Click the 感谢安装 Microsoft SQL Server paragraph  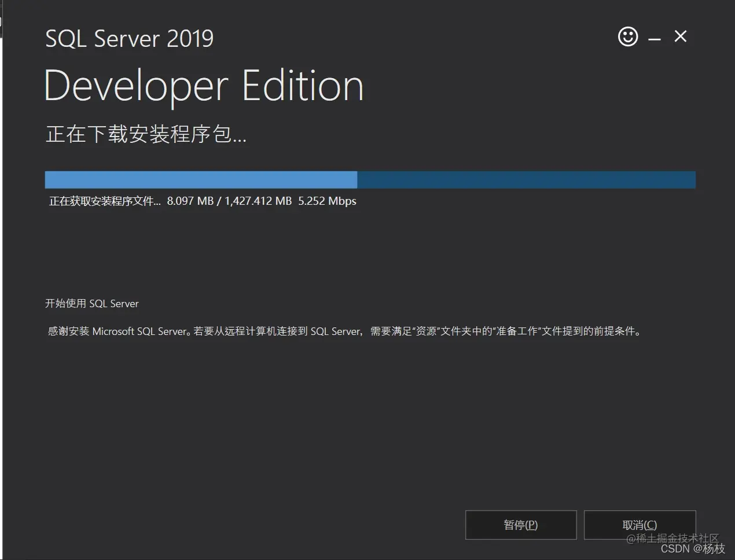pos(345,331)
